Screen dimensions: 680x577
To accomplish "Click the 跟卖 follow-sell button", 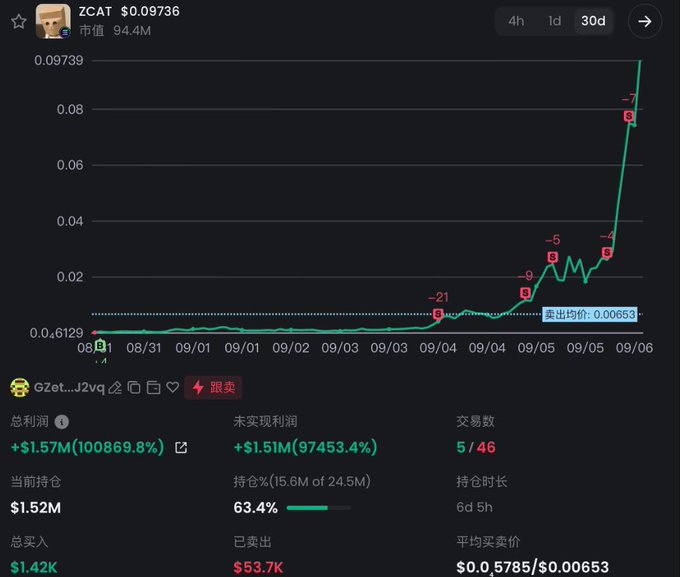I will click(x=213, y=387).
